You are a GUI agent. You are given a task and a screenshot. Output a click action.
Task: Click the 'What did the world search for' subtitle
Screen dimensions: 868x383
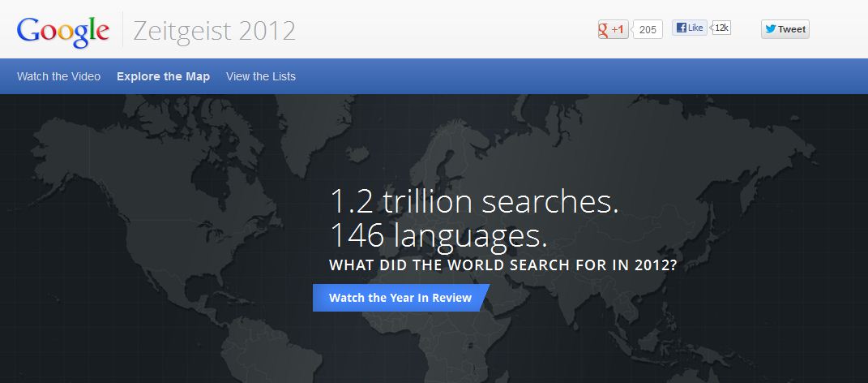[x=502, y=265]
